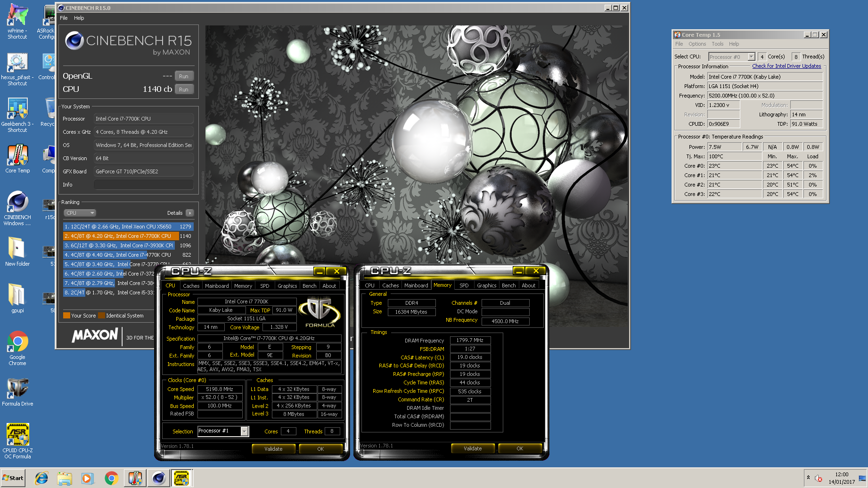This screenshot has width=868, height=488.
Task: Run the CPU benchmark
Action: (184, 89)
